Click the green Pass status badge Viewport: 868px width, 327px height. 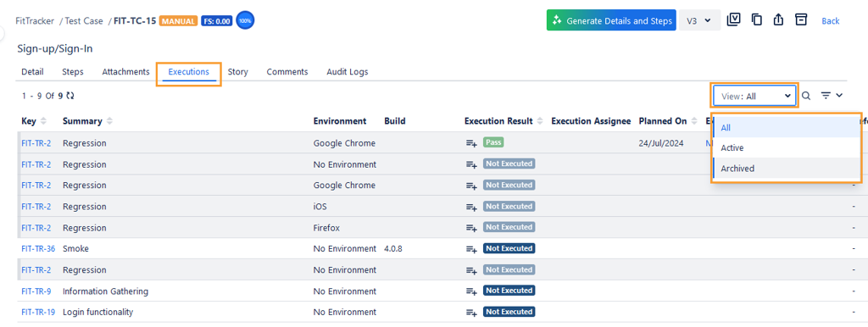point(493,143)
